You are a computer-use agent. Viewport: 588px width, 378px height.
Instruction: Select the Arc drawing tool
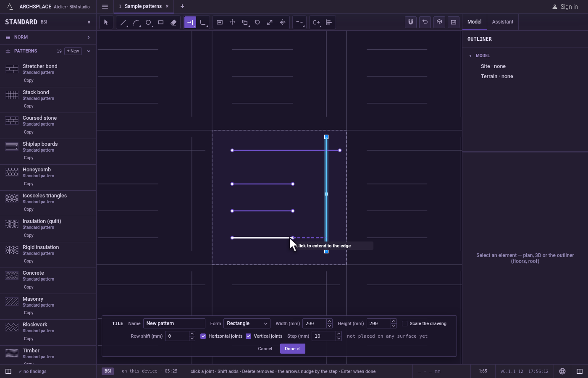[136, 22]
